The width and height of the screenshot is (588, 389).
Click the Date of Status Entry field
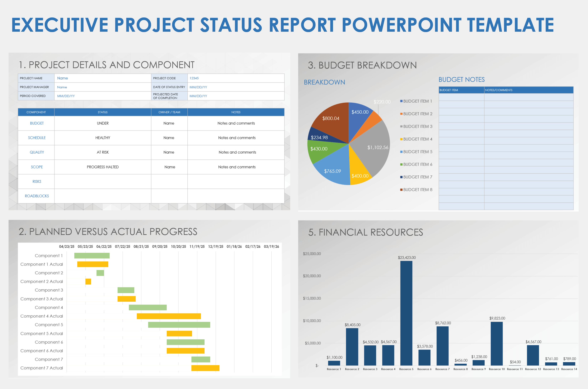pos(236,87)
